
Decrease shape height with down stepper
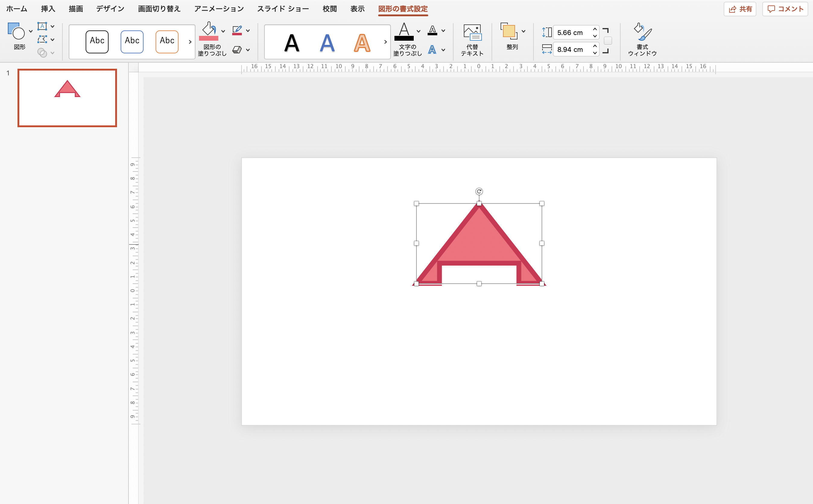pyautogui.click(x=595, y=36)
